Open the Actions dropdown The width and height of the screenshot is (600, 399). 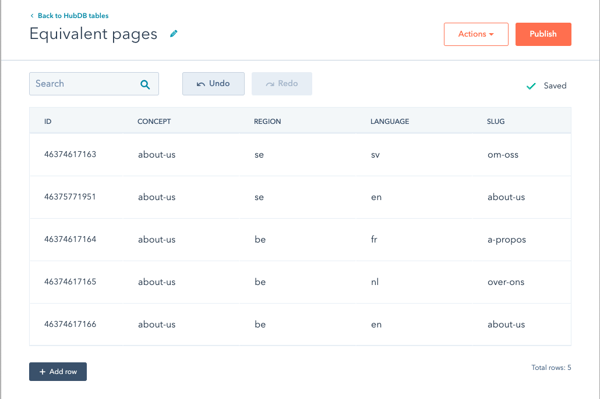[x=476, y=34]
